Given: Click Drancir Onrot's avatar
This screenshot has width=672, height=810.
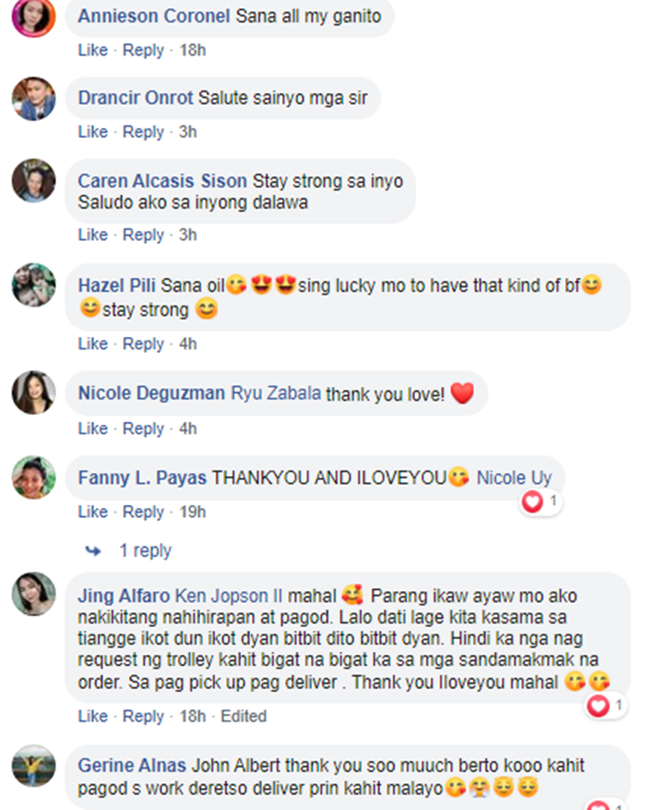Looking at the screenshot, I should [x=33, y=99].
